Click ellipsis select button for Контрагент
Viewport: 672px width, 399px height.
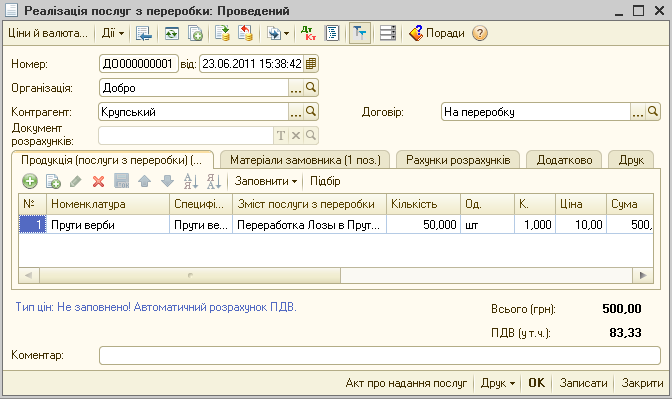(296, 112)
